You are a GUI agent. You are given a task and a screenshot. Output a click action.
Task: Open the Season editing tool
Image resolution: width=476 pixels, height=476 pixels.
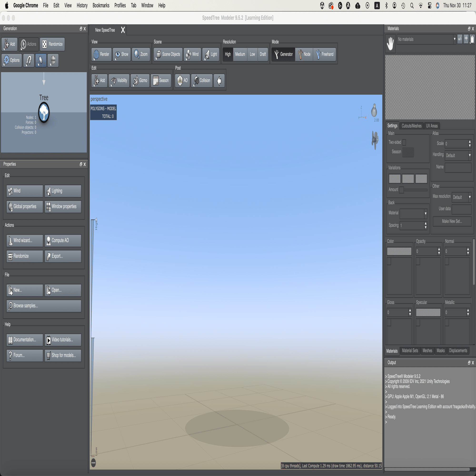click(161, 81)
